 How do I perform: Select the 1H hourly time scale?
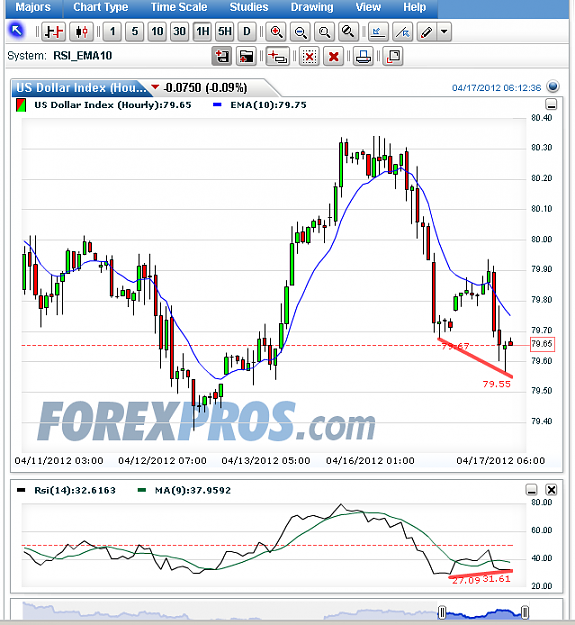202,31
